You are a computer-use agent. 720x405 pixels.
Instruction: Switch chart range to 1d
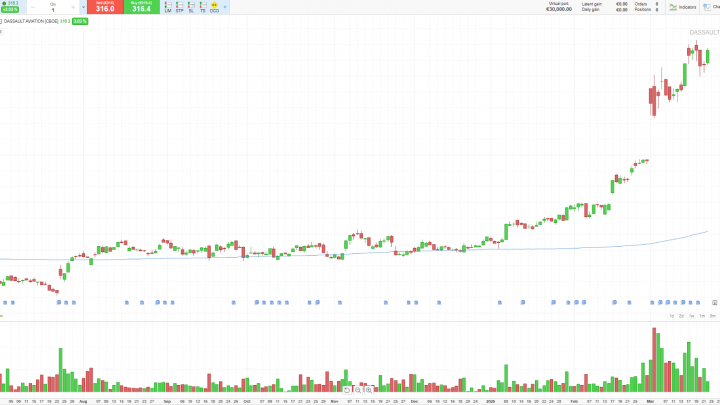[671, 316]
